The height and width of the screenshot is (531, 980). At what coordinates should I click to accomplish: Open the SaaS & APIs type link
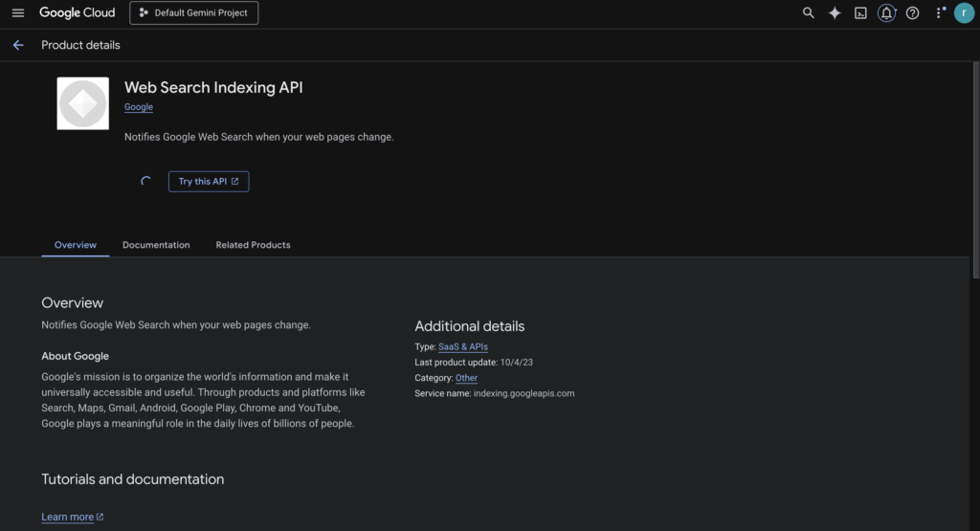pyautogui.click(x=463, y=347)
